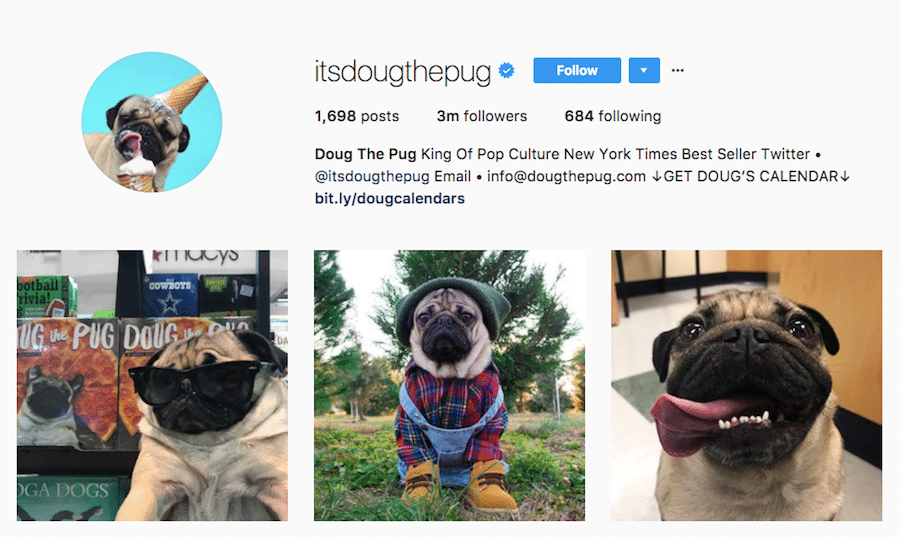This screenshot has height=537, width=900.
Task: Click the info@dougthepug.com email text
Action: point(567,177)
